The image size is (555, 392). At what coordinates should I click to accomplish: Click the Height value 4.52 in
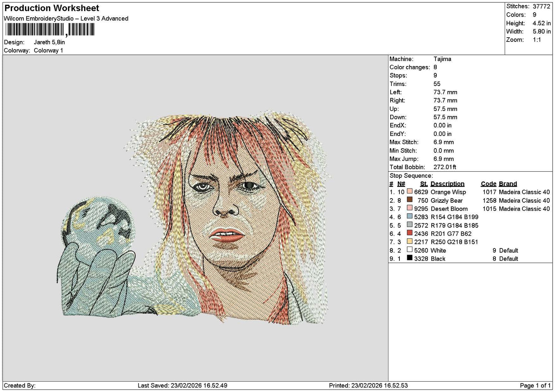542,23
